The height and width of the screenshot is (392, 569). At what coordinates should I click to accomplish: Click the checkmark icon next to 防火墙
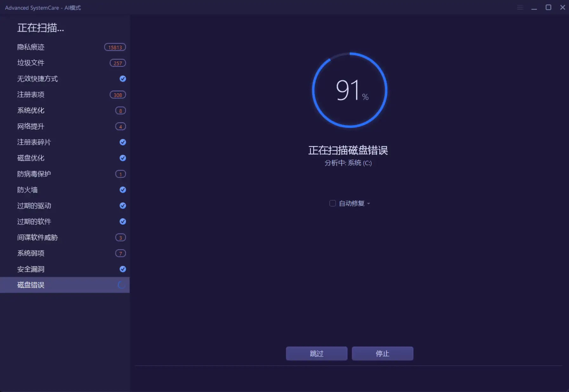[122, 190]
